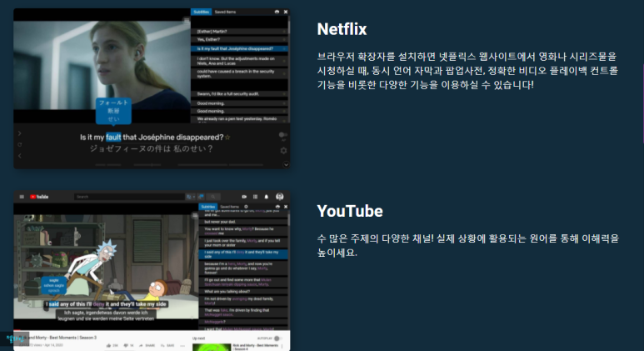Select subtitle row 'Yes, Esther?'

click(239, 39)
